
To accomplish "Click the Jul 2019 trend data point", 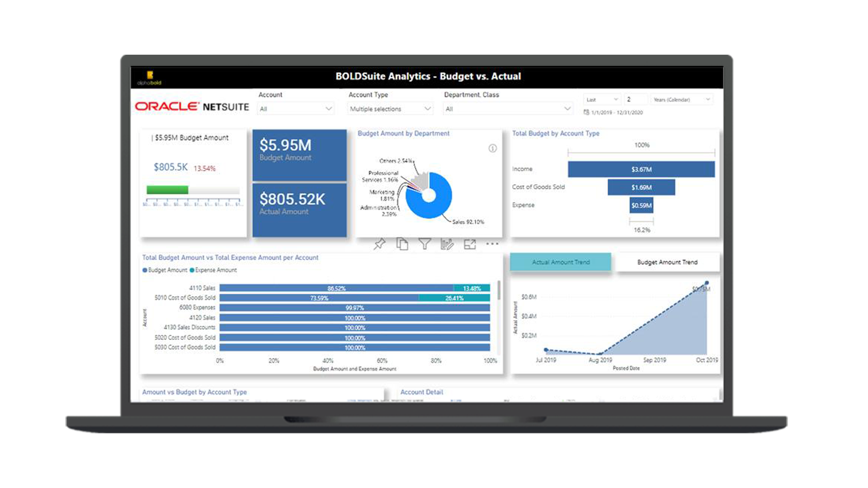I will point(546,350).
